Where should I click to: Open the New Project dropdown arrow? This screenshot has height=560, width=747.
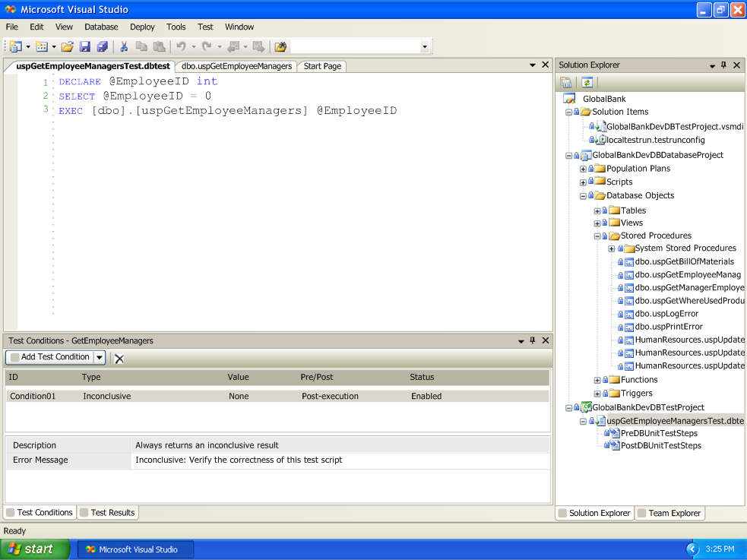[x=28, y=46]
